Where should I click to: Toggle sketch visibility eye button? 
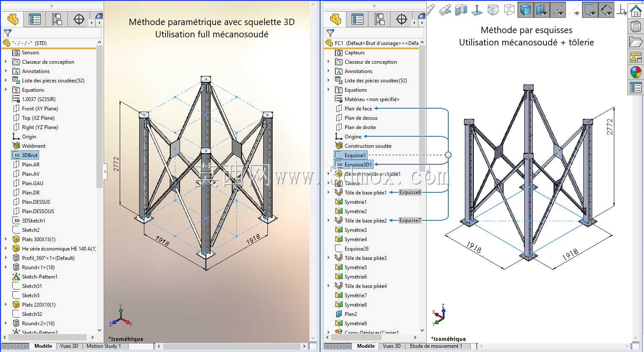pyautogui.click(x=590, y=10)
